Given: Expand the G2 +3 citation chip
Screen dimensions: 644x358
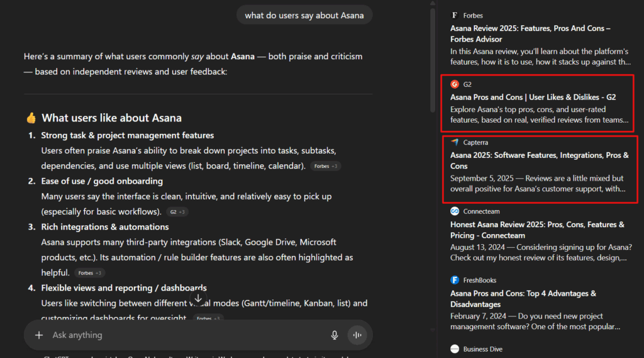Looking at the screenshot, I should coord(178,212).
